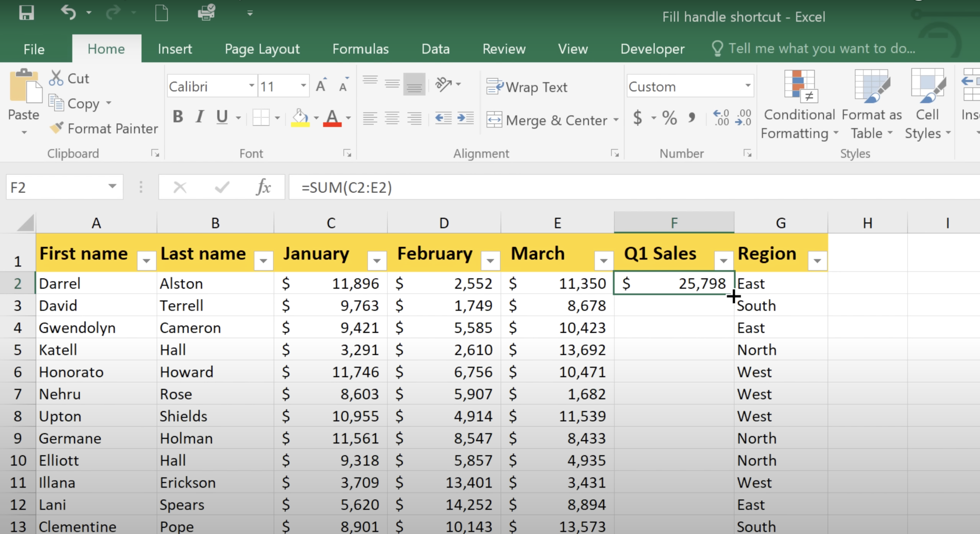Click the Increase Decimal icon

point(721,118)
